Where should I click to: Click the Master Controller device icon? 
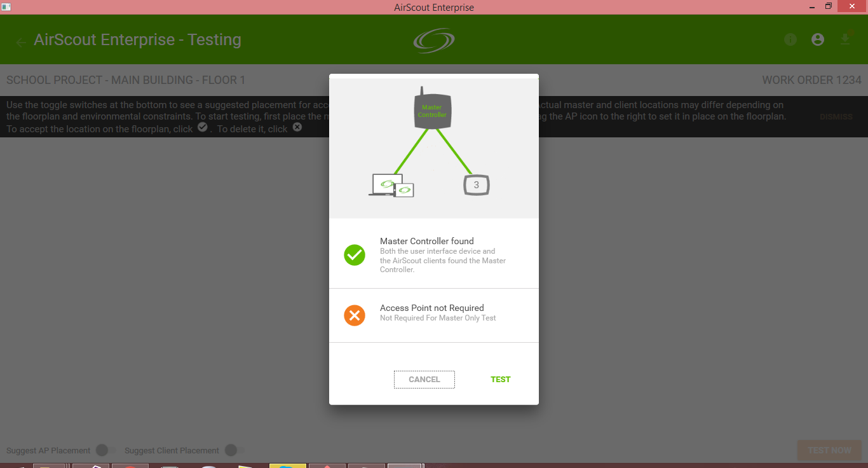click(x=433, y=108)
